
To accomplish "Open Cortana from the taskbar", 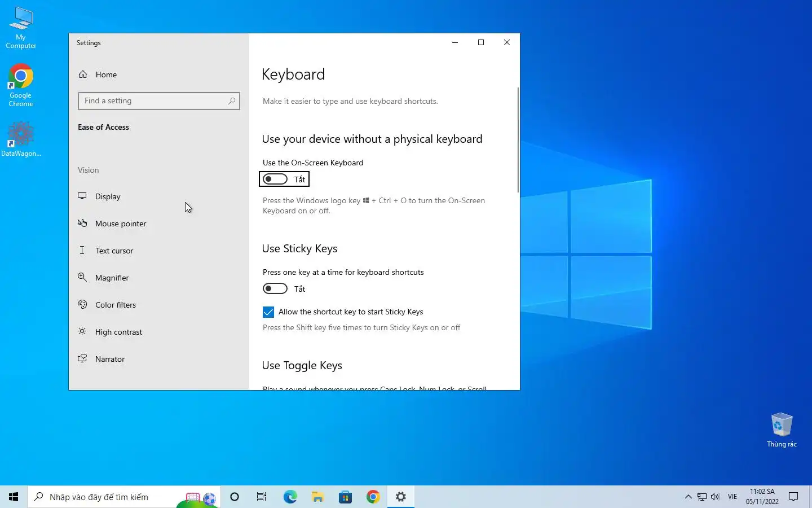I will 235,497.
